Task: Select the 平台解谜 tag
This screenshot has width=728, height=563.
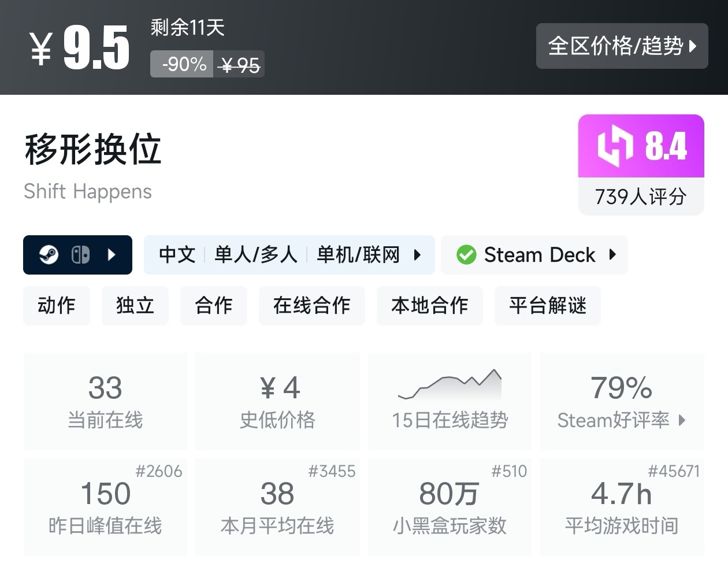Action: pos(548,305)
